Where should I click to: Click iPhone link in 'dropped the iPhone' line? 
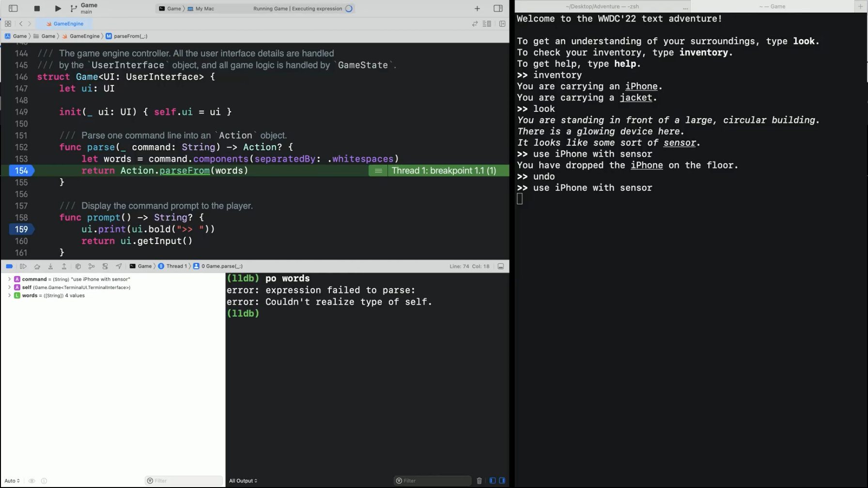647,165
